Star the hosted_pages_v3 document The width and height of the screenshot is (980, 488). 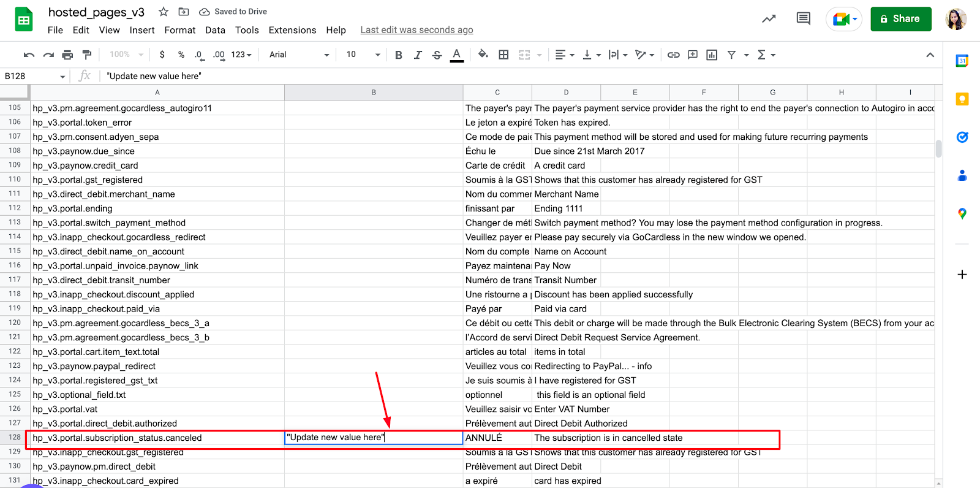(164, 12)
